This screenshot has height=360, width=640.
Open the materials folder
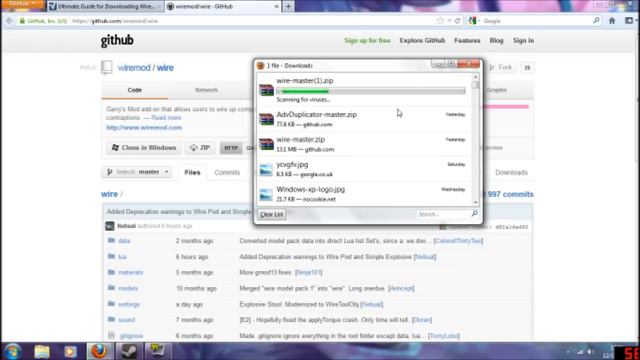coord(130,272)
